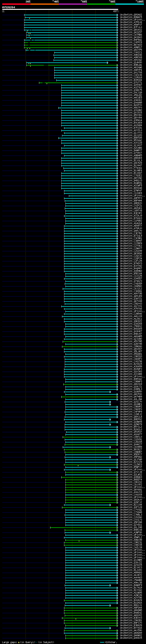Select UniRef100_C7QSE2 label
The width and height of the screenshot is (146, 644).
point(131,175)
